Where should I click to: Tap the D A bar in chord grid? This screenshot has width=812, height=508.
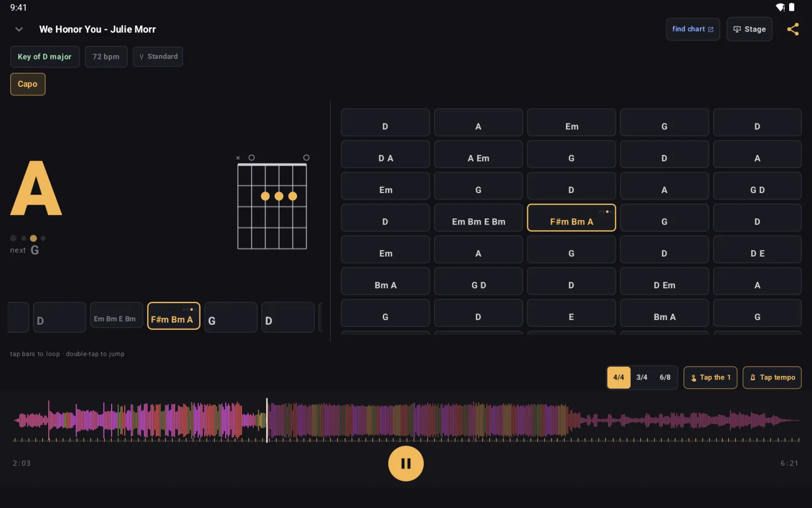pos(386,154)
